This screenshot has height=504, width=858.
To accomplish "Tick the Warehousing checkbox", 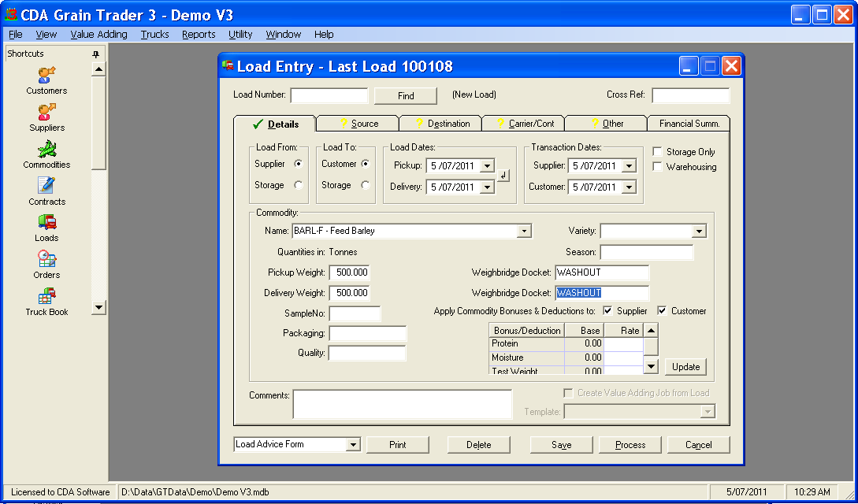I will [x=657, y=167].
